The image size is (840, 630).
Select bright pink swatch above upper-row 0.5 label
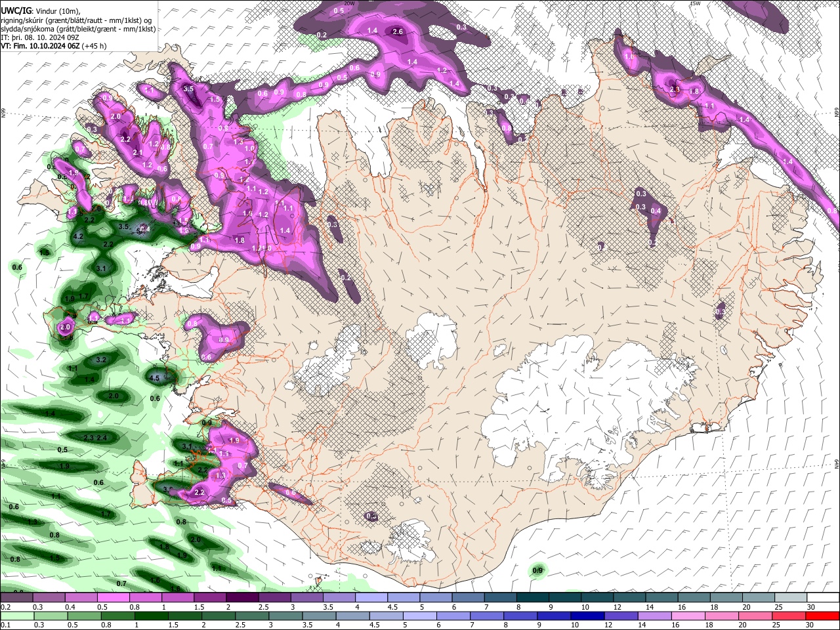click(x=114, y=598)
